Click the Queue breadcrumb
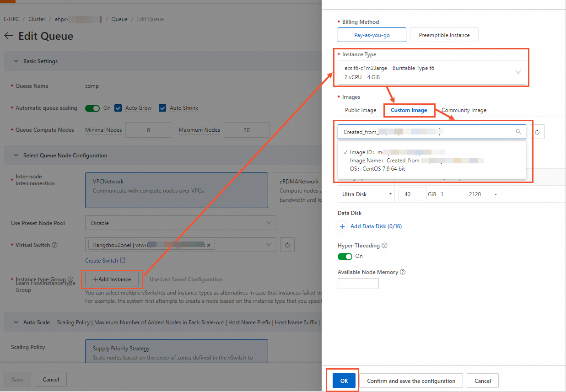The image size is (566, 392). tap(119, 19)
